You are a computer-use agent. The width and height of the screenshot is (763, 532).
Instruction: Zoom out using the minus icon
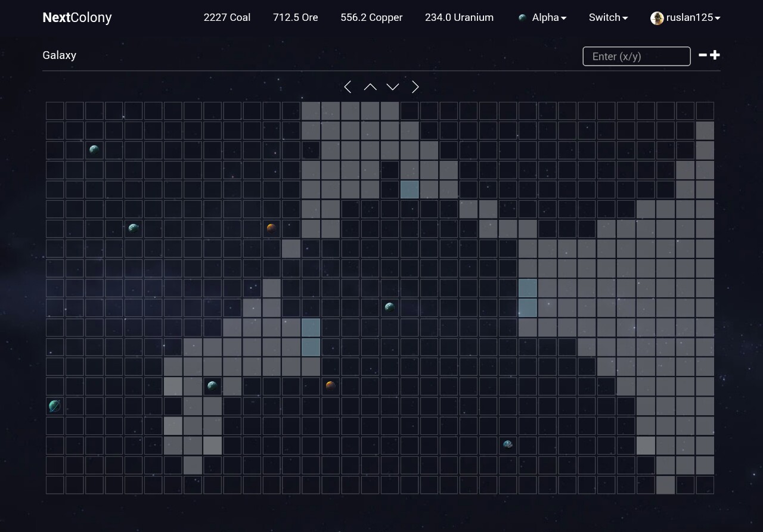[703, 55]
